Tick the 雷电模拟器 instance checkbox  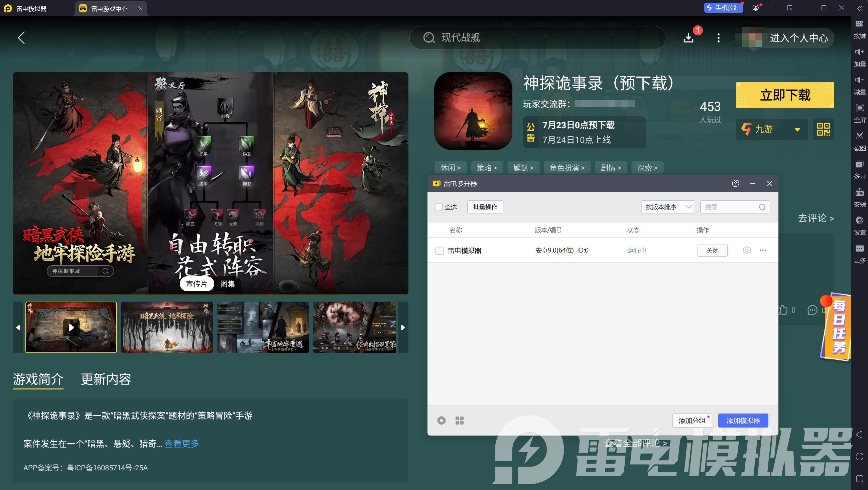pos(440,251)
